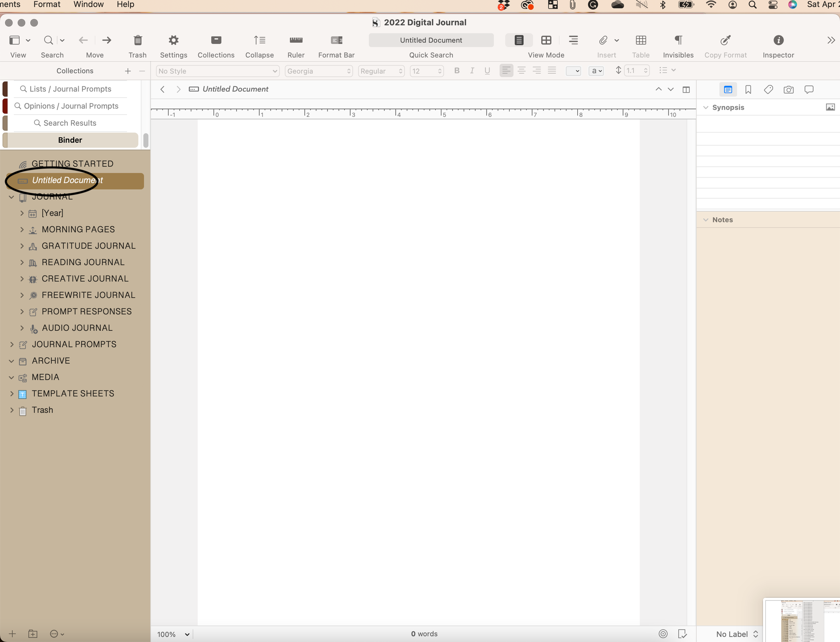This screenshot has height=642, width=840.
Task: Open the Snapshots camera inspector pane
Action: pyautogui.click(x=789, y=89)
